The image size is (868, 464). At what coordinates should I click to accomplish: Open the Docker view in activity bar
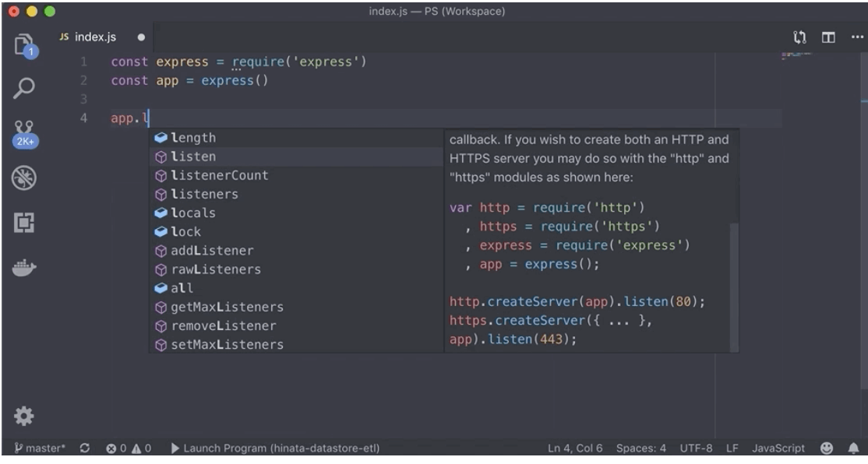tap(24, 268)
